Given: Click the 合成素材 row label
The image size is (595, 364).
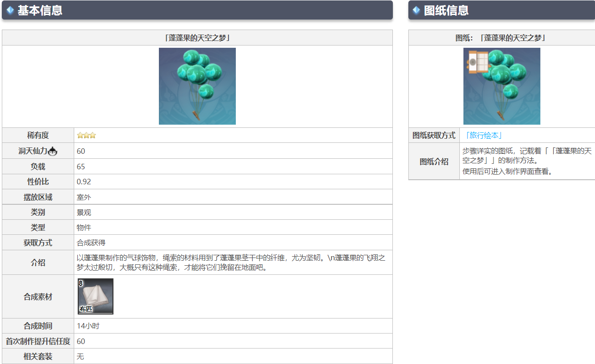Looking at the screenshot, I should click(38, 297).
